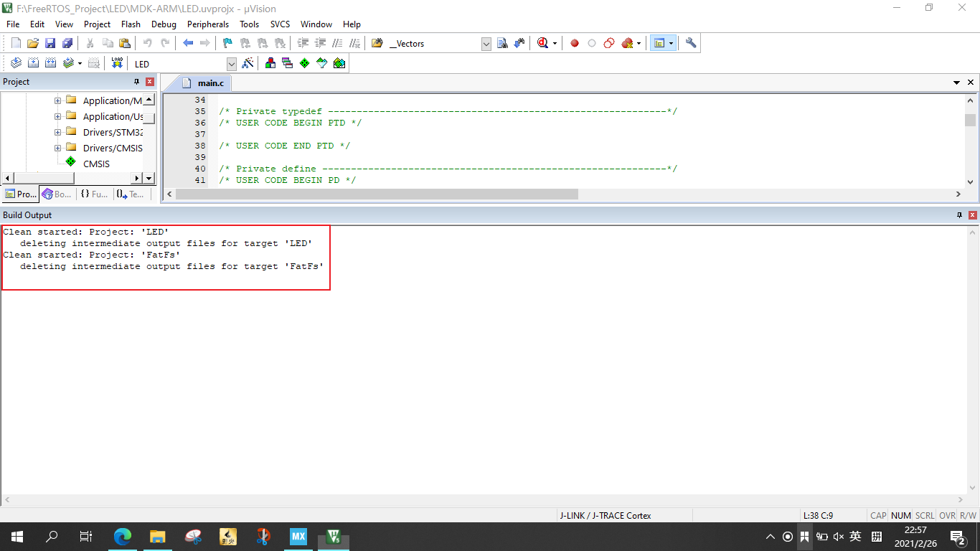Open Manage Multi-Project Workspace icon
Image resolution: width=980 pixels, height=551 pixels.
click(288, 63)
